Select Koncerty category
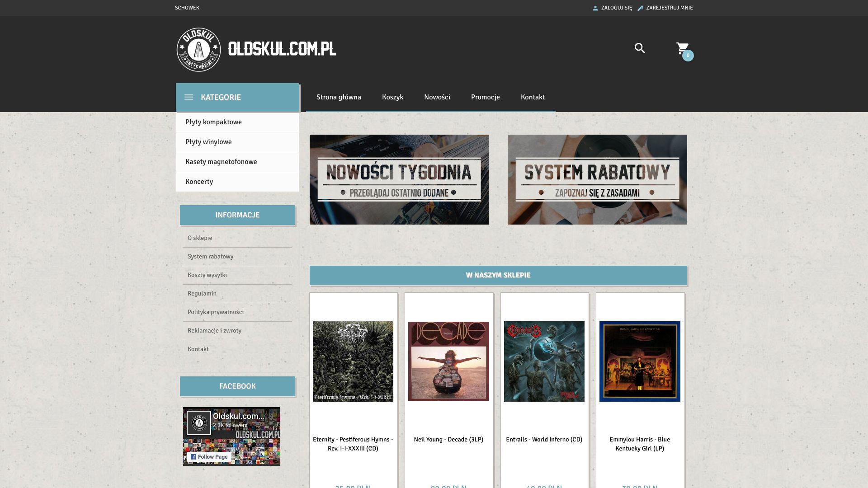The height and width of the screenshot is (488, 868). coord(237,182)
